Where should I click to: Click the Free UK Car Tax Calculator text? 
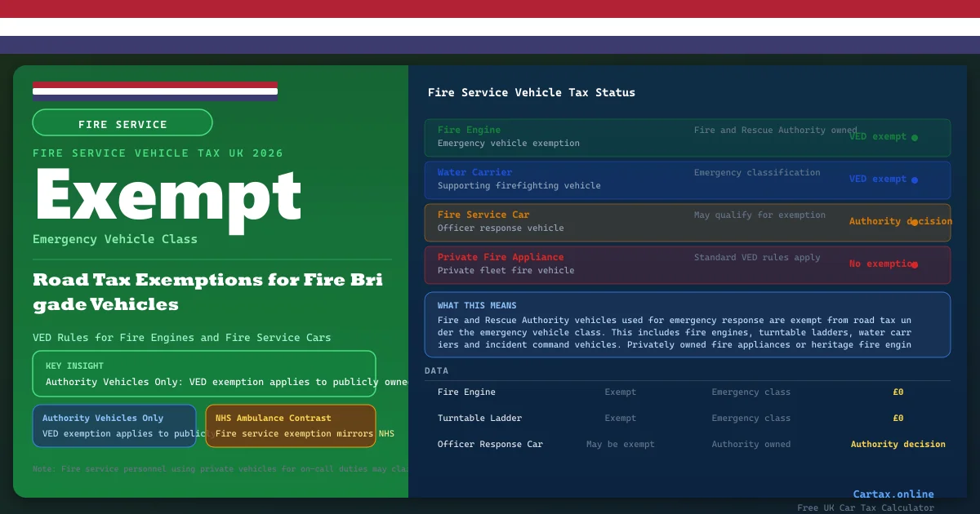[x=865, y=507]
